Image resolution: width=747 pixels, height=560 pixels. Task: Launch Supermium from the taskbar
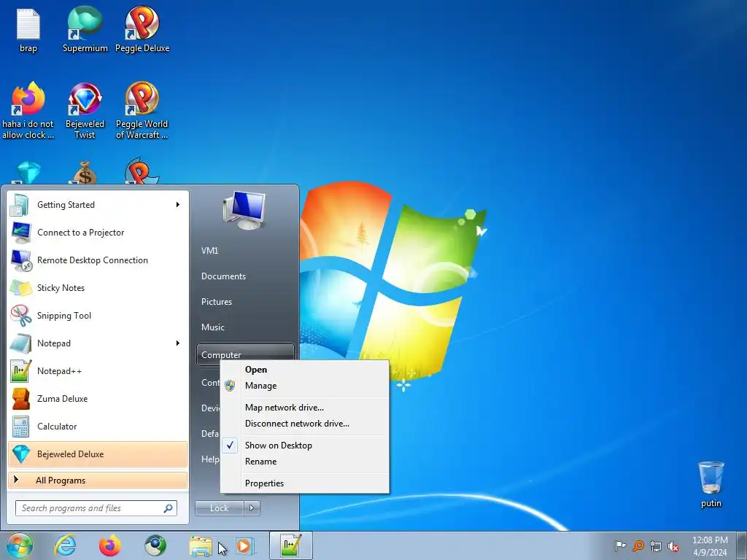tap(155, 545)
